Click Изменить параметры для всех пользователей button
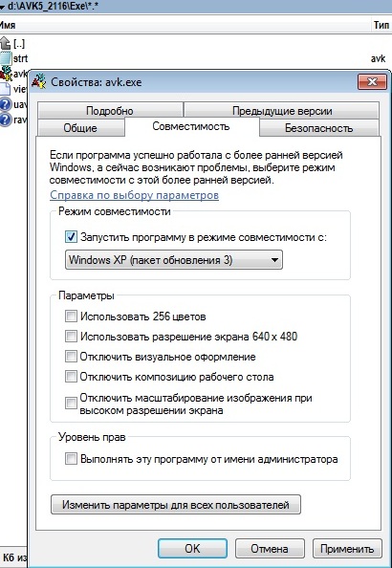The height and width of the screenshot is (568, 392). pos(176,505)
